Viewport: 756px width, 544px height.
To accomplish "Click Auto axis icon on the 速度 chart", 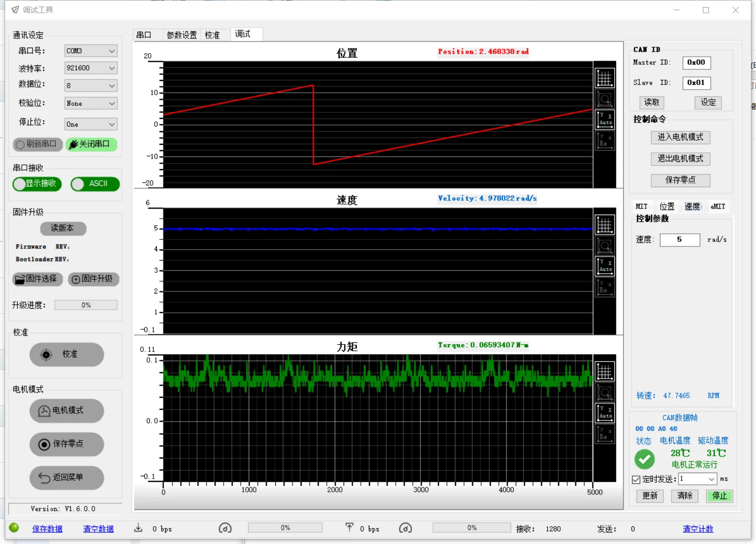I will pos(604,266).
